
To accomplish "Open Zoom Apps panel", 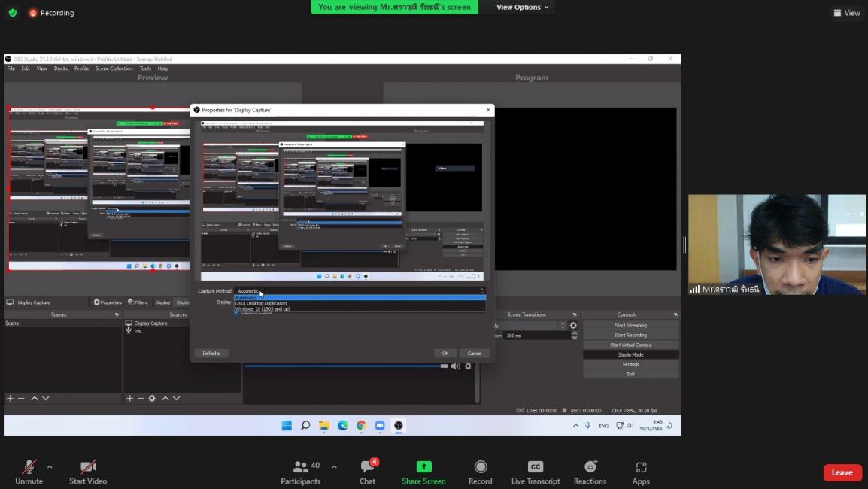I will 641,472.
